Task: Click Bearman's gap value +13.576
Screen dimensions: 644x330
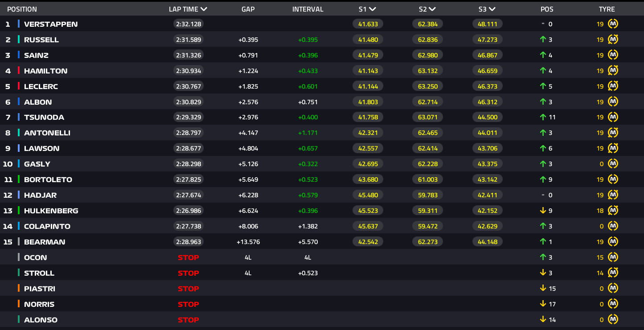Action: [248, 242]
